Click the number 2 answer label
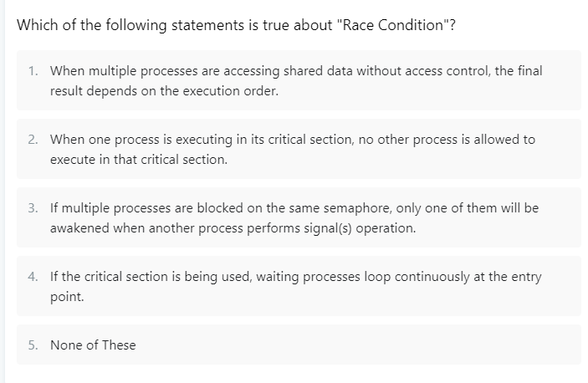 pos(33,140)
